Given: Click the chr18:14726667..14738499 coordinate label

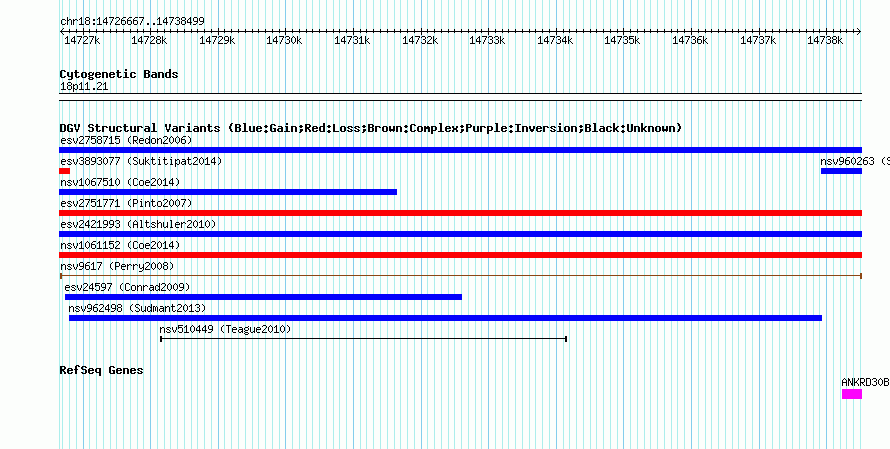Looking at the screenshot, I should coord(132,22).
